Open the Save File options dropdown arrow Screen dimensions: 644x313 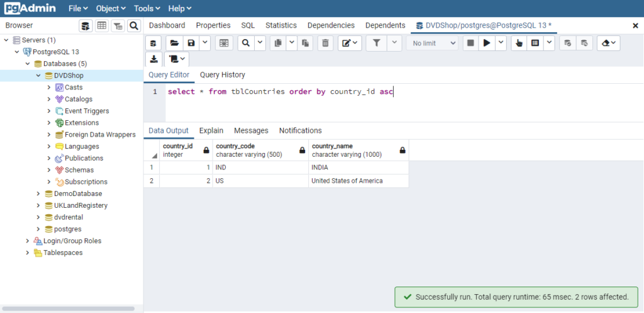(x=205, y=43)
